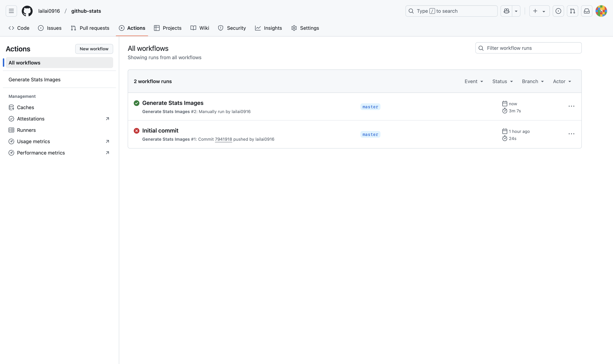Click the Filter workflow runs field
Screen dimensions: 613x364
pos(528,48)
